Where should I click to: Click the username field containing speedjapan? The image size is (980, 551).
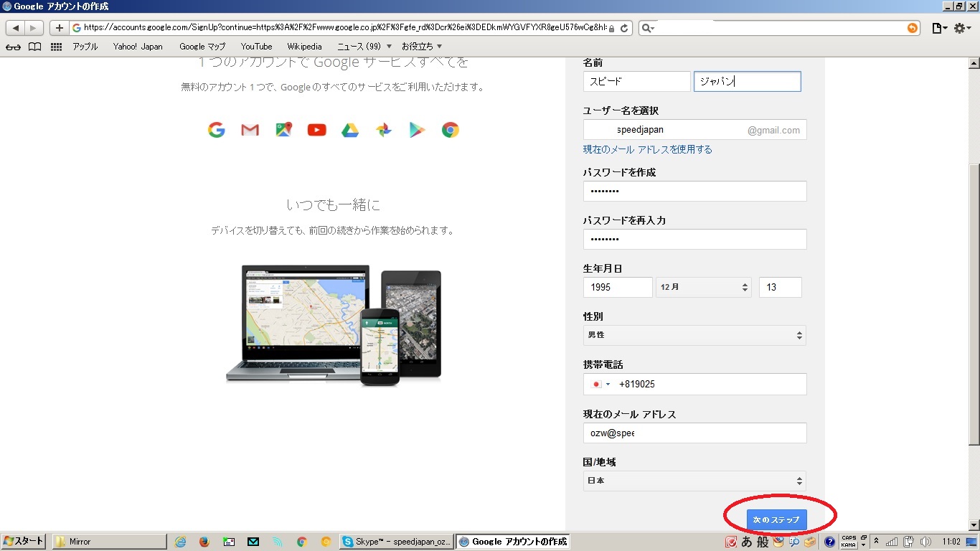[694, 130]
